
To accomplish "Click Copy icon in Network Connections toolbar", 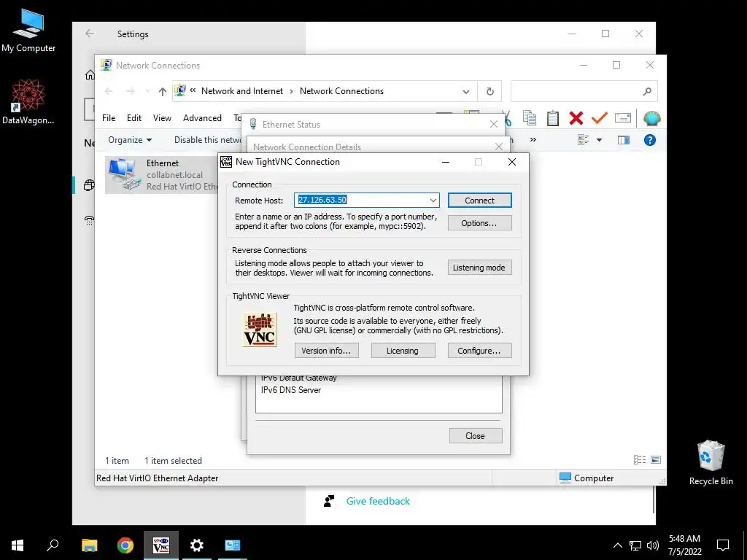I will (530, 117).
